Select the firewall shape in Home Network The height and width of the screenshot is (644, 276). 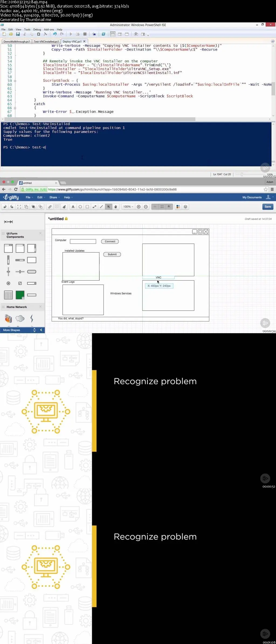click(x=8, y=319)
